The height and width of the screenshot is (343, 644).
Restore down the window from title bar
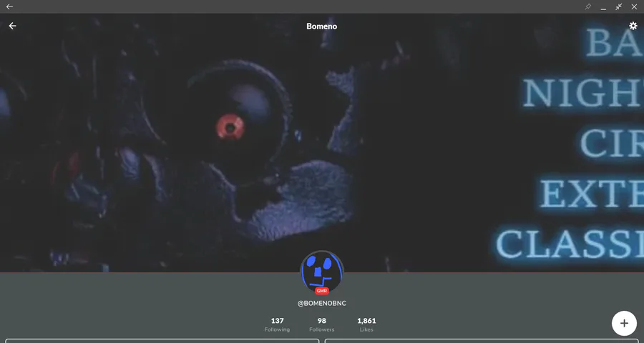pos(618,6)
